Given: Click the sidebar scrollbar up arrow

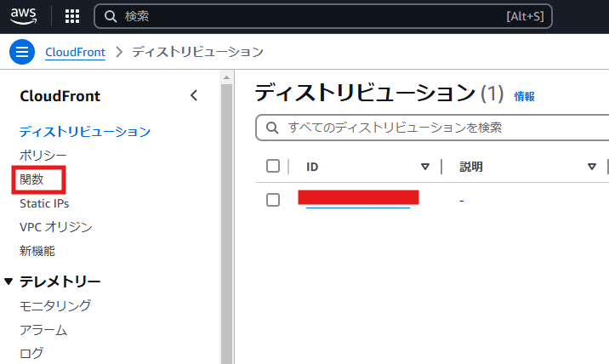Looking at the screenshot, I should [x=226, y=77].
